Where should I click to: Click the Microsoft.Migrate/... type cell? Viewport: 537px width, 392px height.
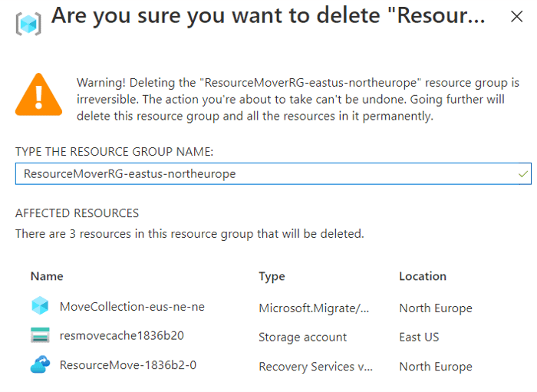(x=314, y=308)
